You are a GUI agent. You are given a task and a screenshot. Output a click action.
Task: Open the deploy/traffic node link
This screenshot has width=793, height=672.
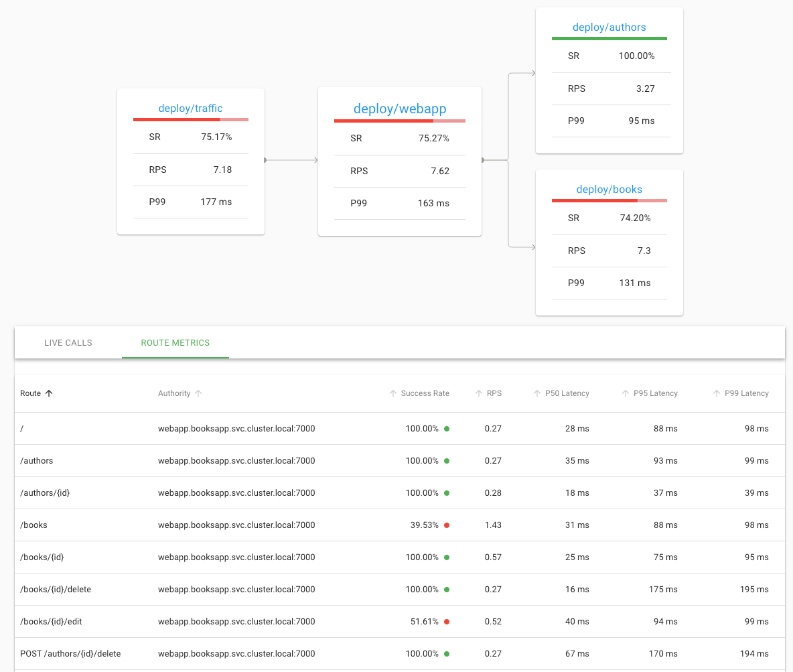[x=190, y=108]
